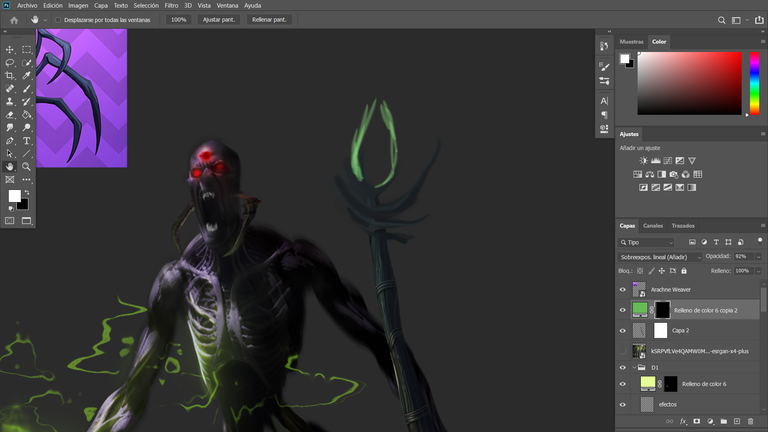
Task: Open the Capas panel options menu
Action: pyautogui.click(x=763, y=226)
